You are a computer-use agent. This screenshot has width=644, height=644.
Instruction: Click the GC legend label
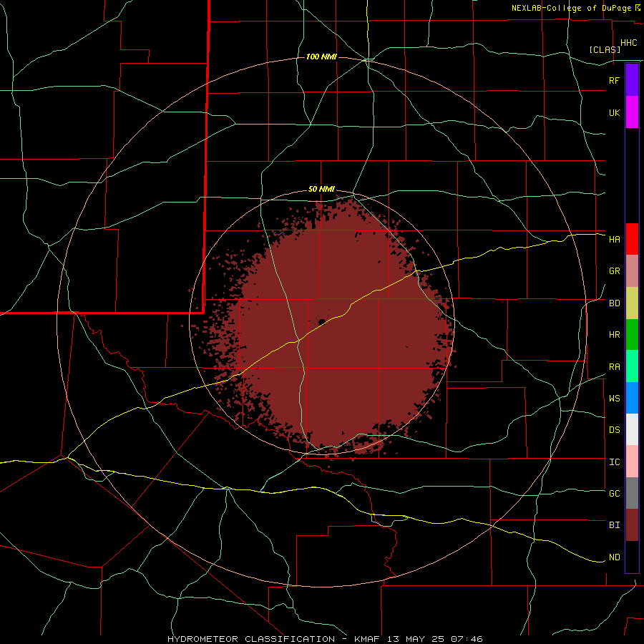[614, 493]
